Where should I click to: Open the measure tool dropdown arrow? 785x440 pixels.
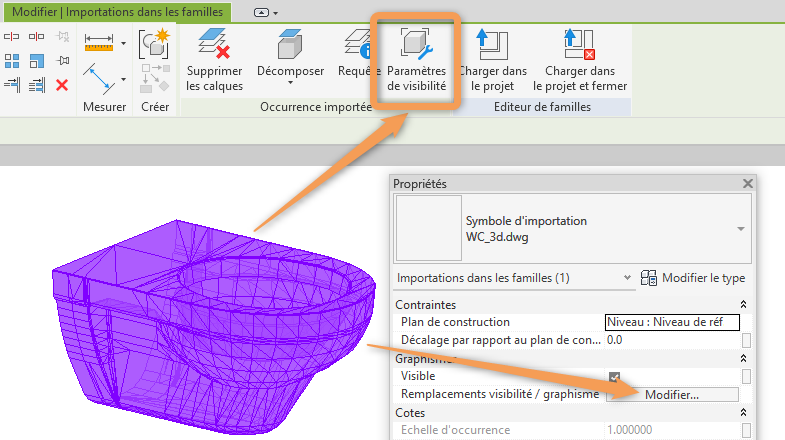click(x=123, y=80)
